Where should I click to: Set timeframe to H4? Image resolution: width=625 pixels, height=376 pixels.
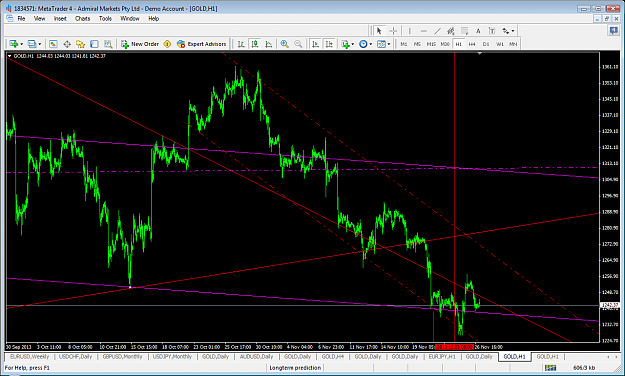[x=472, y=44]
